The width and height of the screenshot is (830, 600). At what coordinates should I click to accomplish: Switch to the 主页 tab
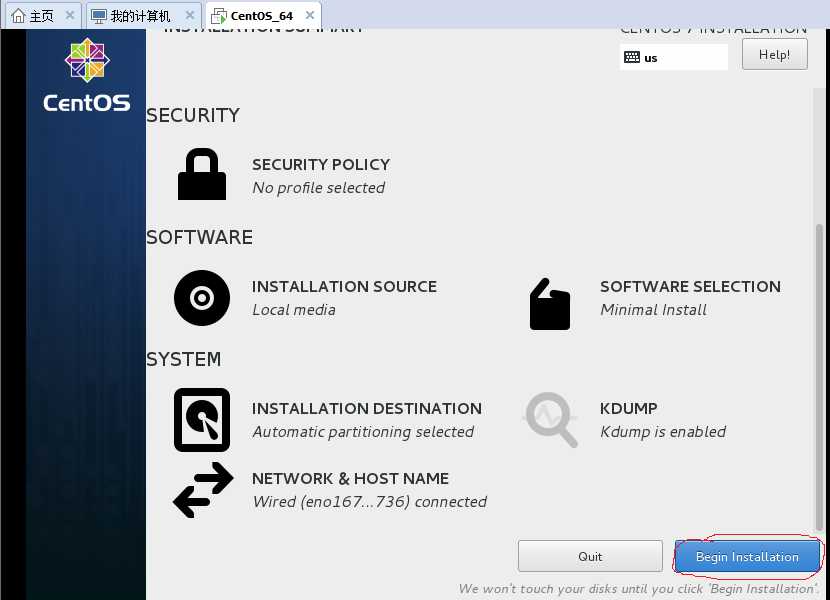click(43, 15)
